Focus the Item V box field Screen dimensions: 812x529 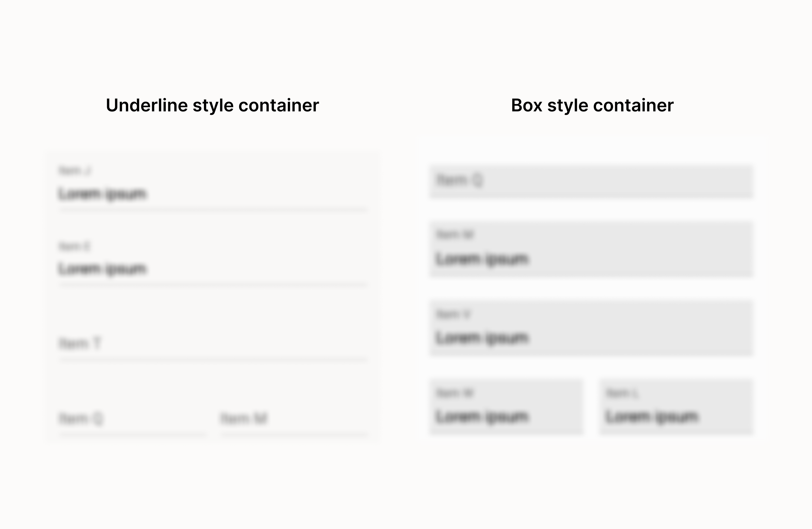tap(591, 328)
